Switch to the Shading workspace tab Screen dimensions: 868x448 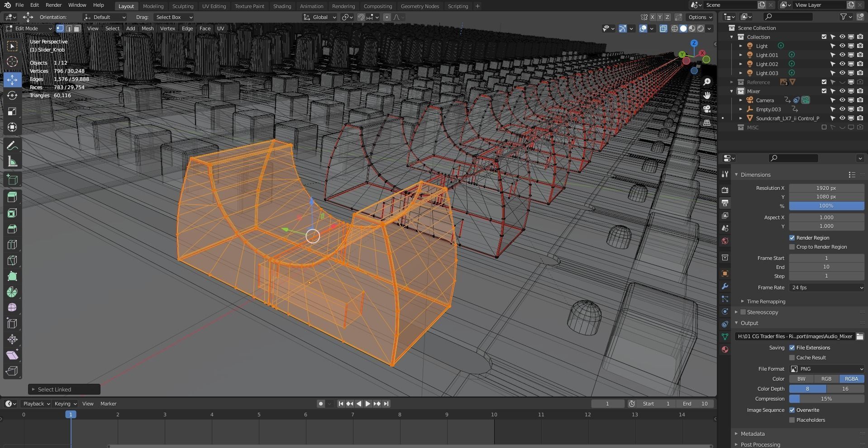[282, 6]
